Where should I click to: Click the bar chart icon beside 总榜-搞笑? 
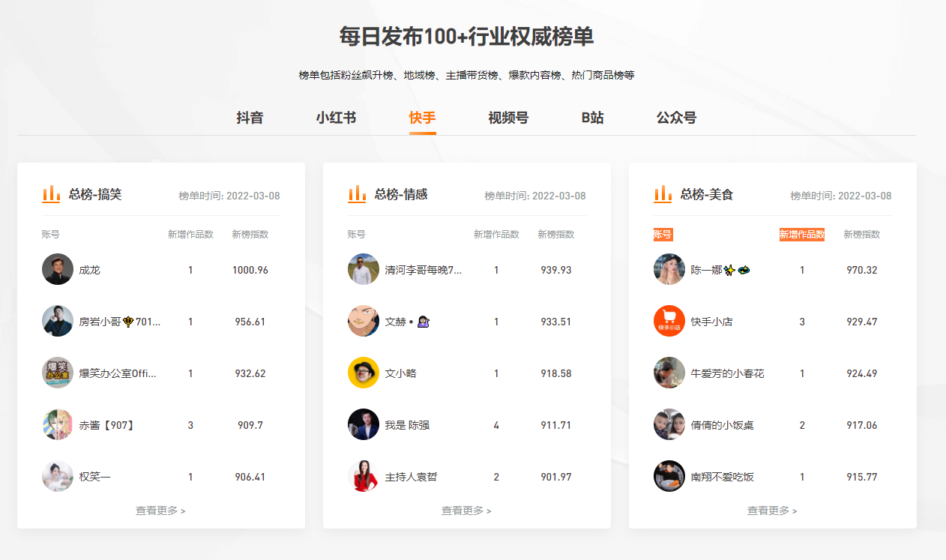pos(51,194)
